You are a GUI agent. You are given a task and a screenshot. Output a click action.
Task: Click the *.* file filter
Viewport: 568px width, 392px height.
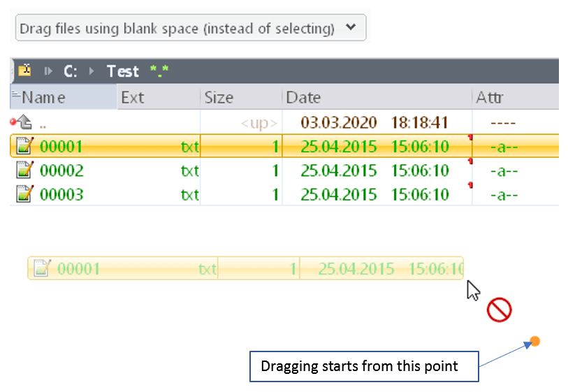tap(159, 71)
